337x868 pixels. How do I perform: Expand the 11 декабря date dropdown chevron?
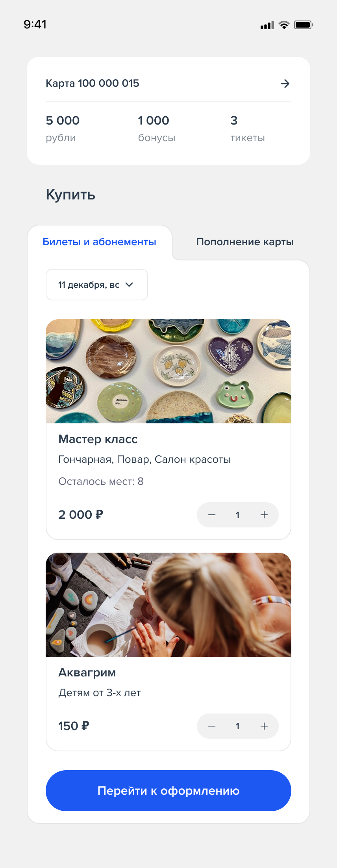tap(129, 285)
